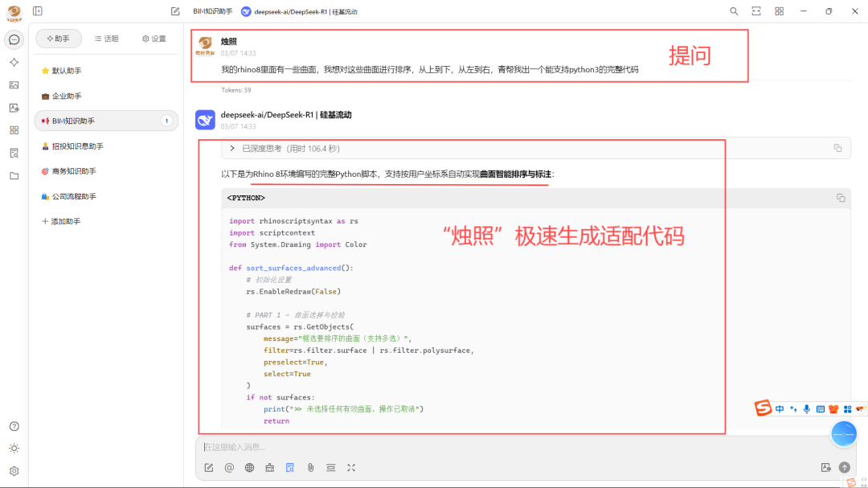Click the translate icon near send button
This screenshot has width=868, height=488.
[826, 468]
